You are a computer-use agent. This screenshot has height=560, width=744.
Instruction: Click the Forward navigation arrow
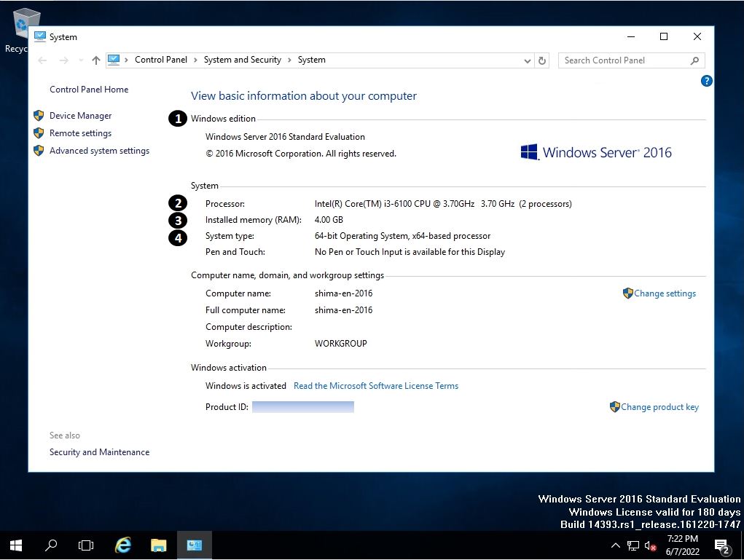pos(63,60)
